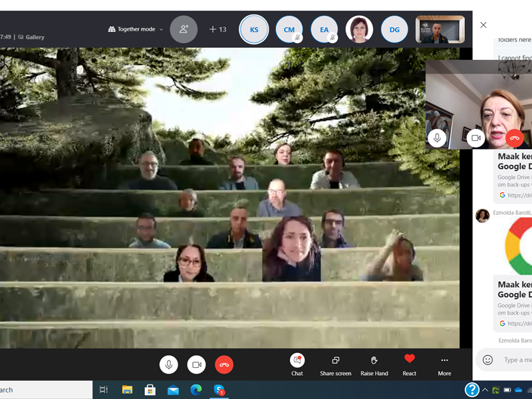
Task: Turn off your camera
Action: (197, 363)
